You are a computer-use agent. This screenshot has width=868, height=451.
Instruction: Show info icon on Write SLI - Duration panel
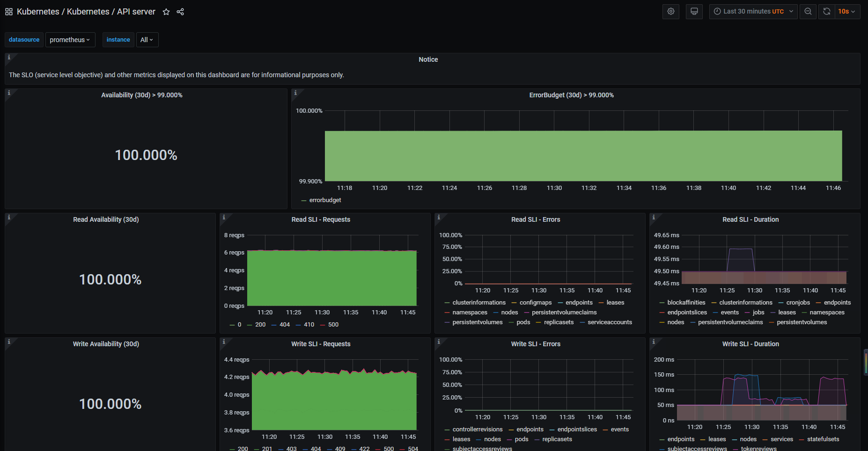(x=654, y=342)
